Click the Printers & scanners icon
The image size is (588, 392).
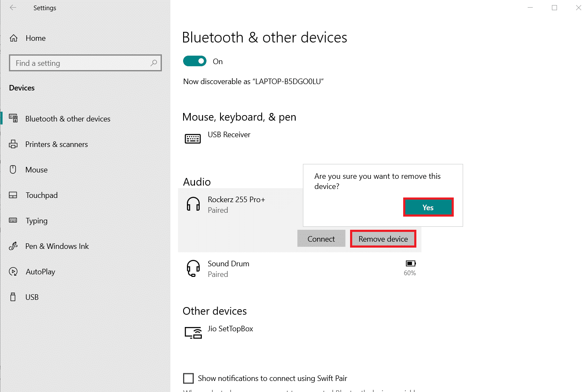tap(13, 144)
